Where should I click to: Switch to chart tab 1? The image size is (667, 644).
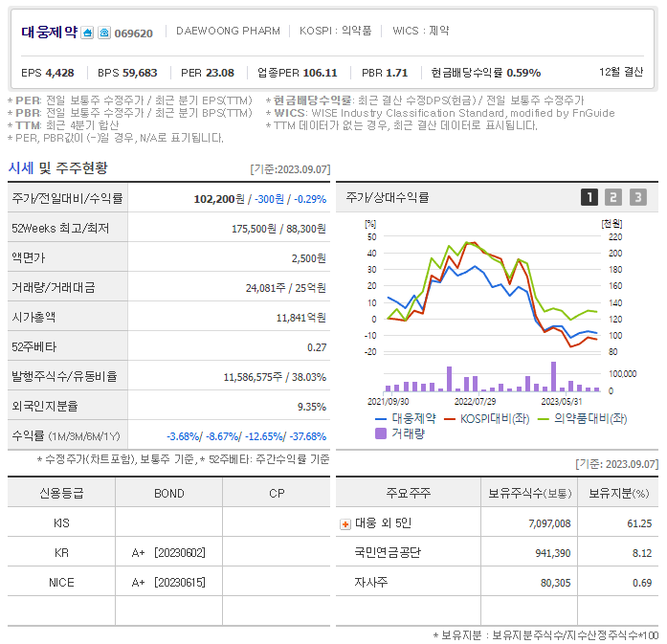pos(589,197)
